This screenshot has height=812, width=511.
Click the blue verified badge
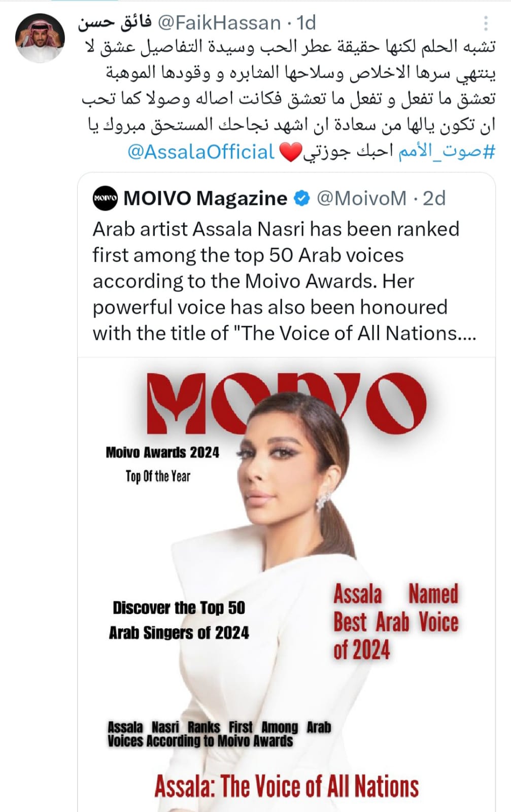302,198
